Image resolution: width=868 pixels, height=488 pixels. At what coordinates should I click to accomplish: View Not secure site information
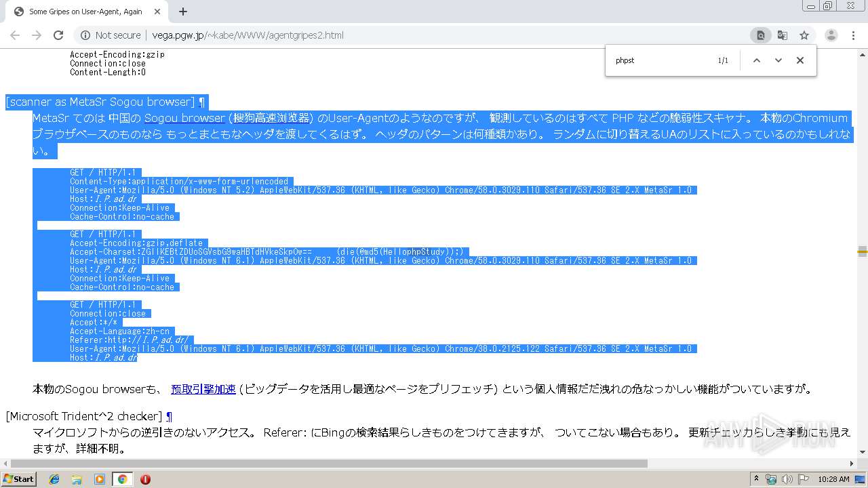111,35
